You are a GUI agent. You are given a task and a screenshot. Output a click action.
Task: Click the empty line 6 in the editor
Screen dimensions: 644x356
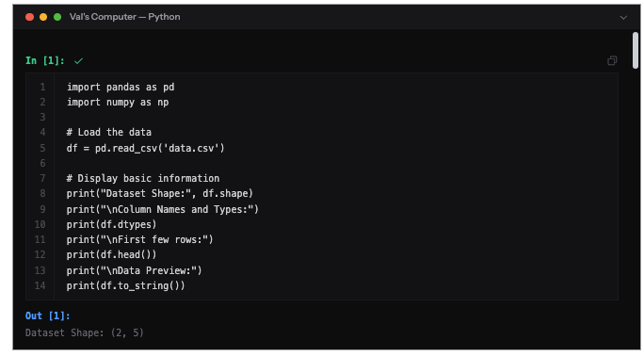tap(336, 164)
